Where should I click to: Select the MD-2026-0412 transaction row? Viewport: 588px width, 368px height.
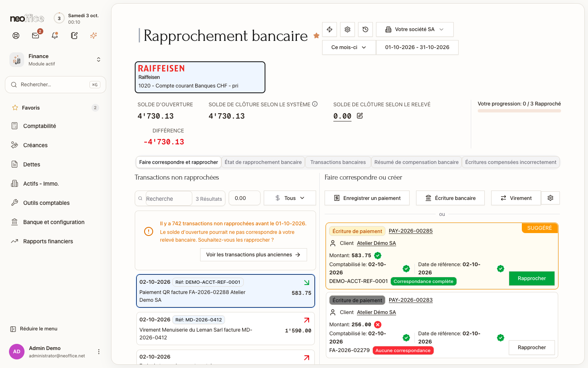(x=225, y=329)
